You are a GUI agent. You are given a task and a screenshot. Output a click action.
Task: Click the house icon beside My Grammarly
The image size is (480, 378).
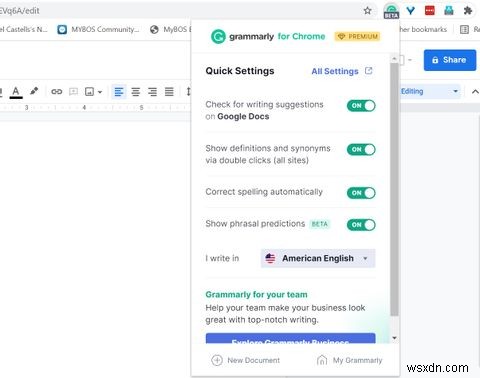point(322,360)
